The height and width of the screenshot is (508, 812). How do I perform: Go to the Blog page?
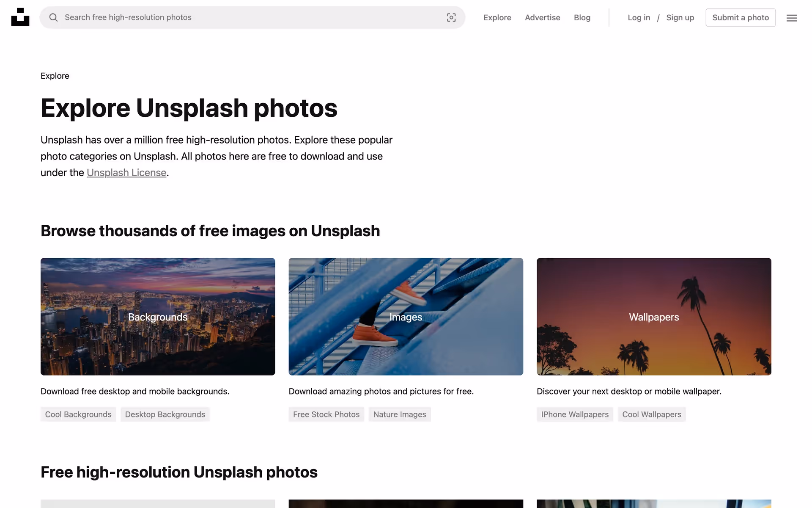pyautogui.click(x=582, y=17)
